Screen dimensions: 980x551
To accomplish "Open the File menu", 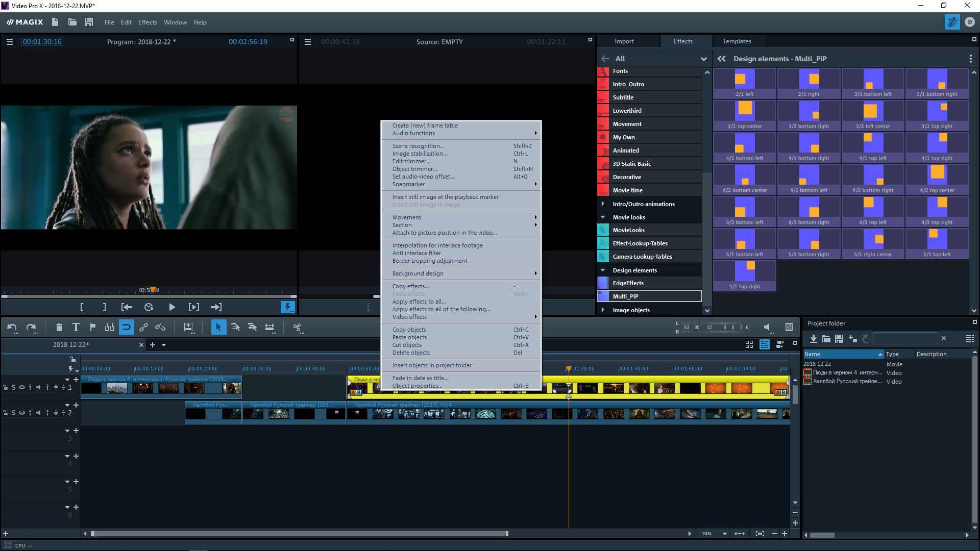I will tap(109, 22).
